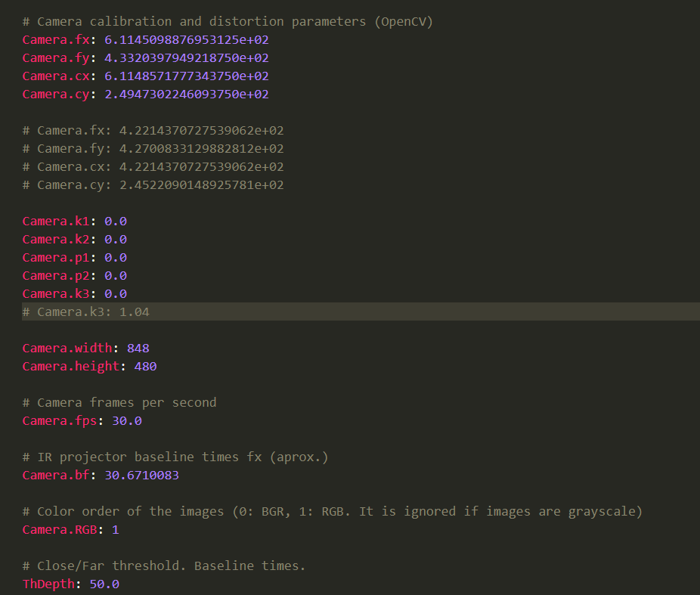Image resolution: width=700 pixels, height=595 pixels.
Task: Click the 0.0 value of Camera.p2
Action: 116,276
